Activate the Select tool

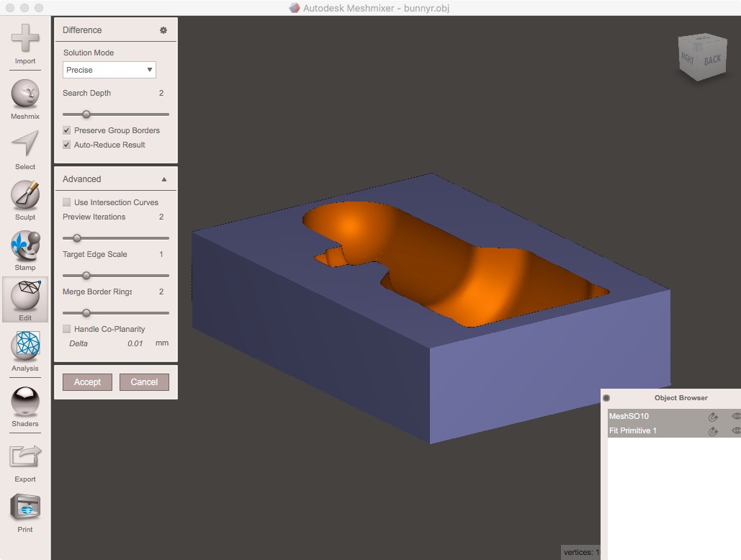point(24,148)
